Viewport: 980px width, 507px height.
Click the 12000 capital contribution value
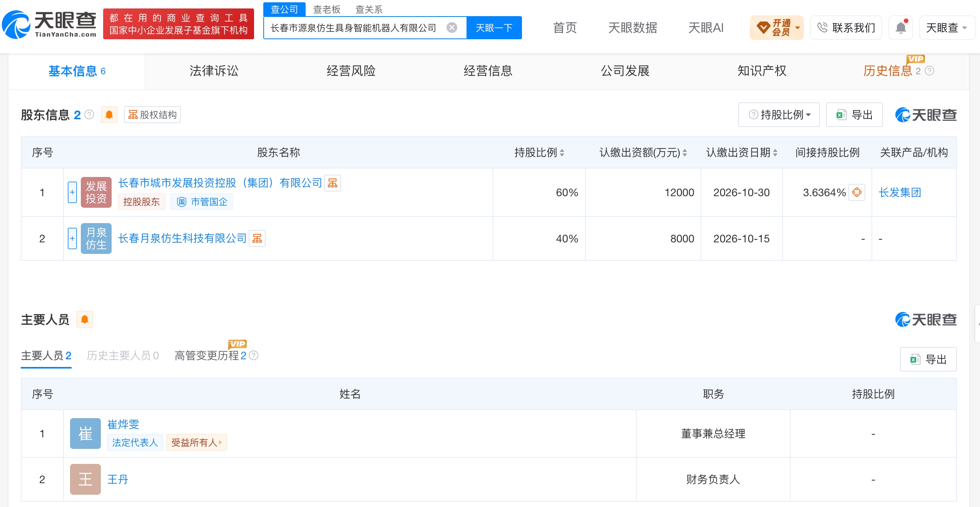tap(679, 192)
